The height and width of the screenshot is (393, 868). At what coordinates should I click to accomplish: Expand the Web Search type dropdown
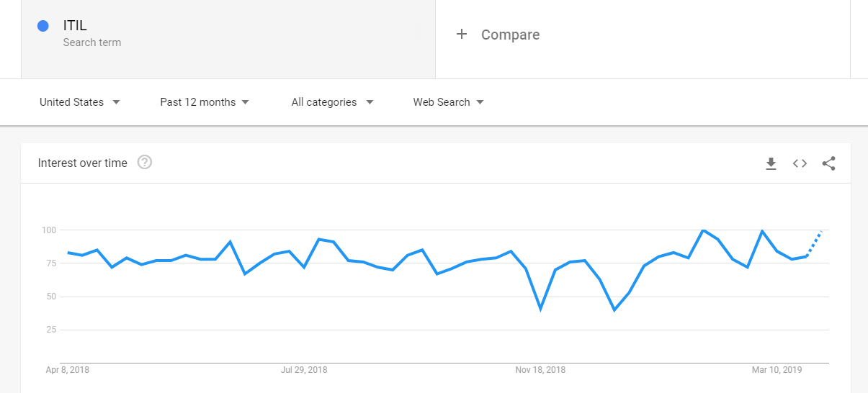pos(448,102)
